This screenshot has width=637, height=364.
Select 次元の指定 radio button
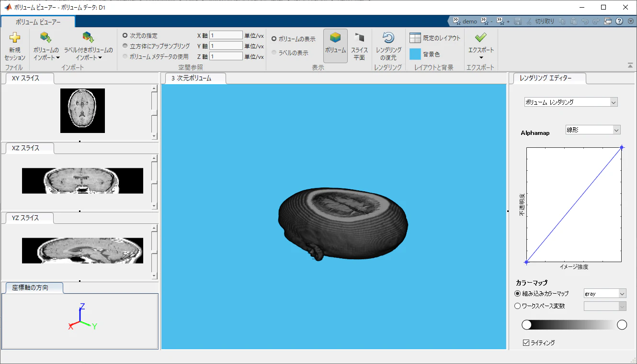pos(125,35)
